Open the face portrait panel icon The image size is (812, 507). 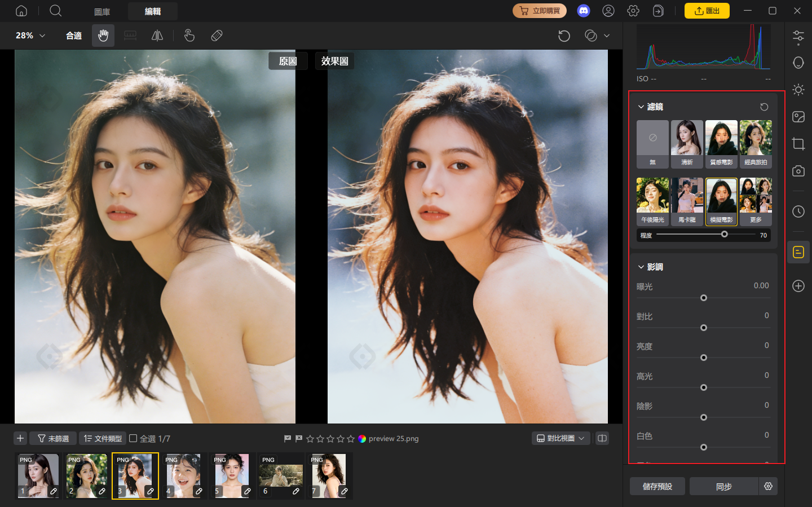point(798,63)
